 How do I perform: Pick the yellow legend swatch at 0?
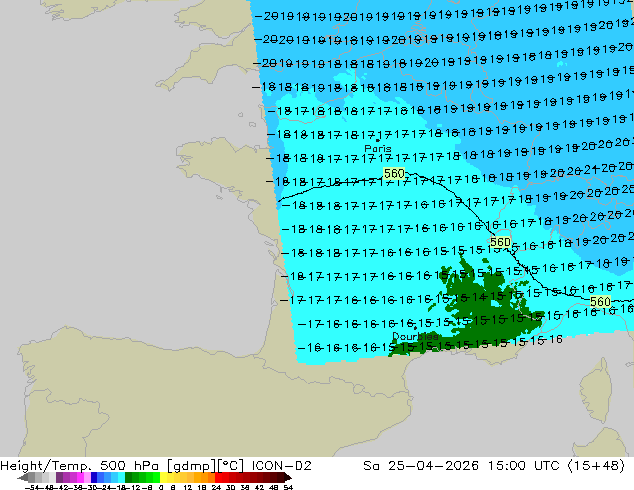tap(163, 477)
